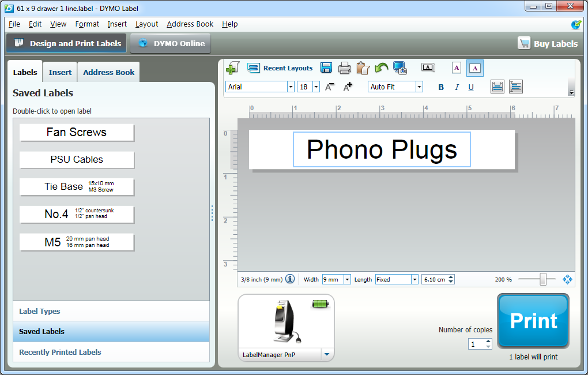The image size is (588, 375).
Task: Select the landscape orientation icon
Action: pyautogui.click(x=475, y=68)
